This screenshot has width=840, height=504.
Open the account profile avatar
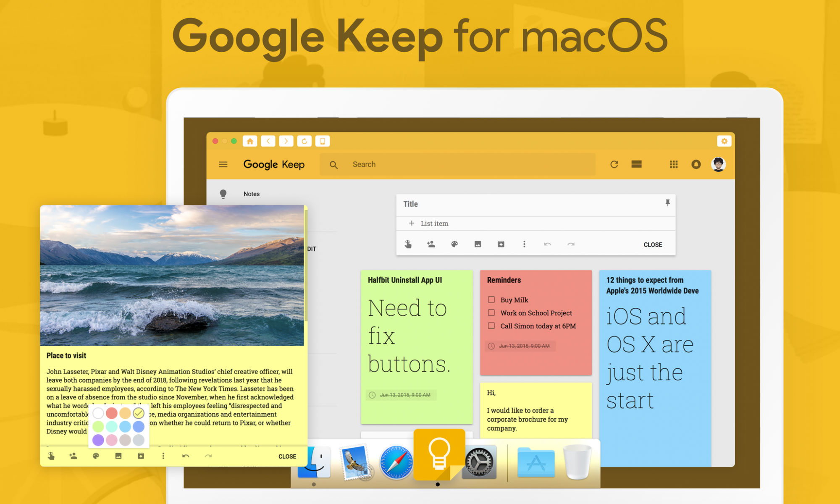point(718,164)
